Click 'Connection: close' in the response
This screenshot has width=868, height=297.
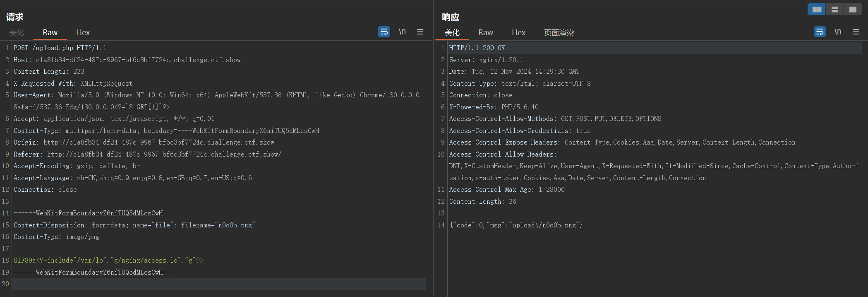[x=481, y=95]
